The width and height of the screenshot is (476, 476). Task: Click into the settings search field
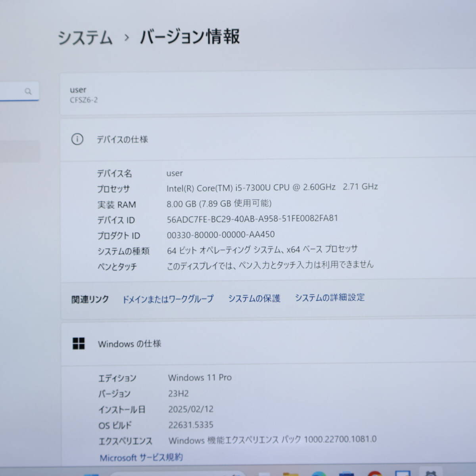click(x=19, y=91)
